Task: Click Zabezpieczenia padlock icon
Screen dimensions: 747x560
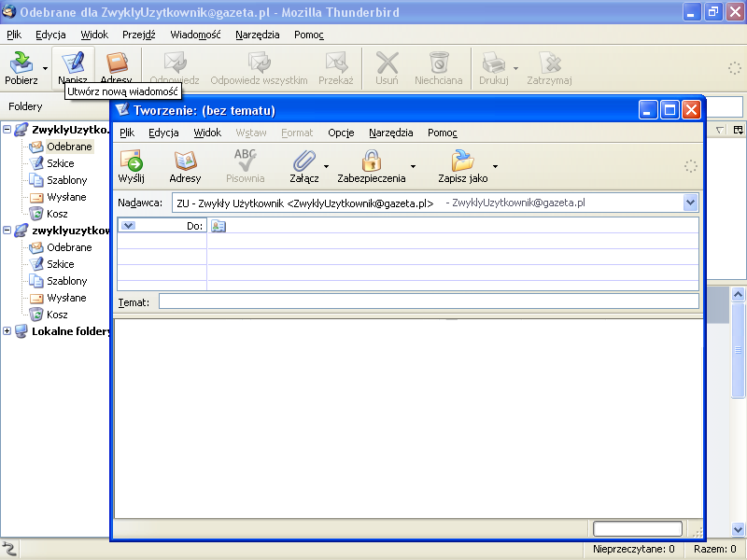Action: coord(371,161)
